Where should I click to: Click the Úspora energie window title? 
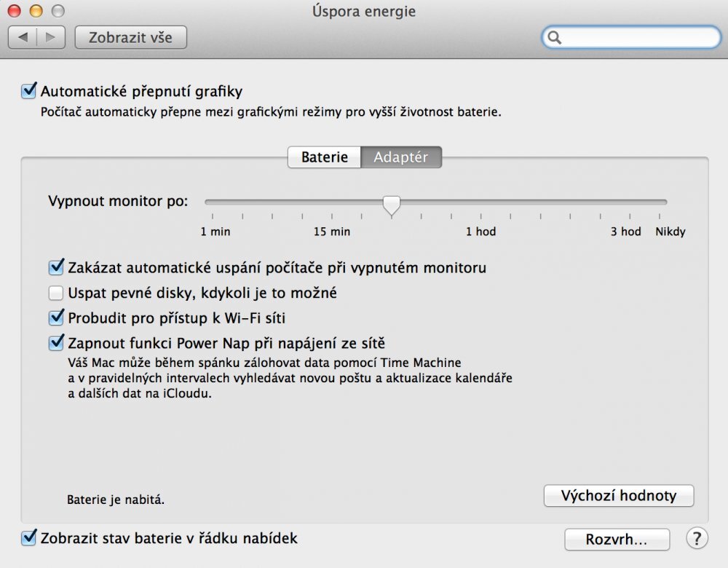[364, 11]
